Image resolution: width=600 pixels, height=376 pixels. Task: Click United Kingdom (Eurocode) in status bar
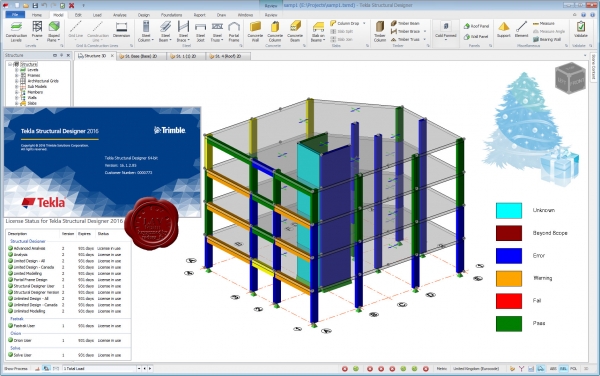tap(476, 369)
